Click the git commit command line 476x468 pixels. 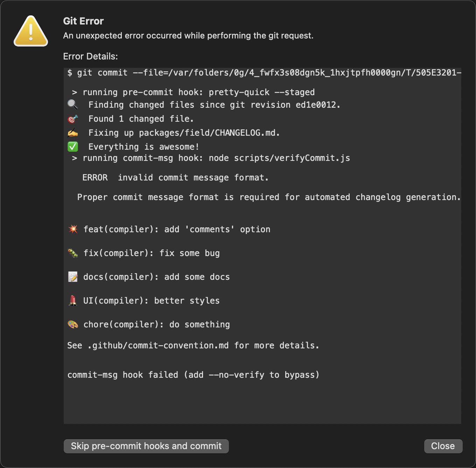click(262, 73)
